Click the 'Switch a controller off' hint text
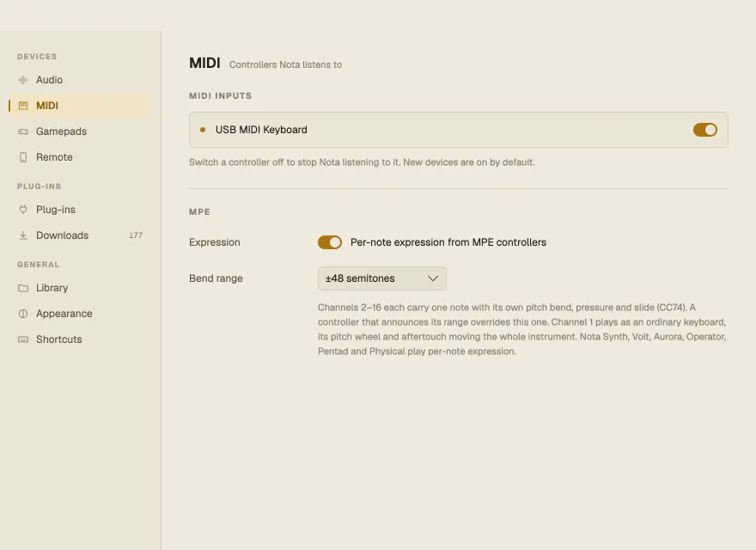 [x=362, y=162]
